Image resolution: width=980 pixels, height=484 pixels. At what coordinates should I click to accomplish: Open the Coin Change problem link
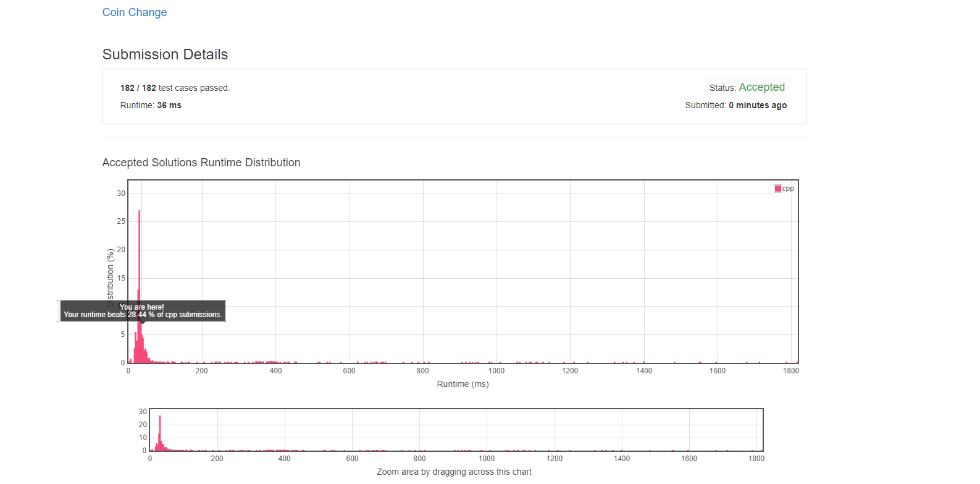[x=135, y=12]
